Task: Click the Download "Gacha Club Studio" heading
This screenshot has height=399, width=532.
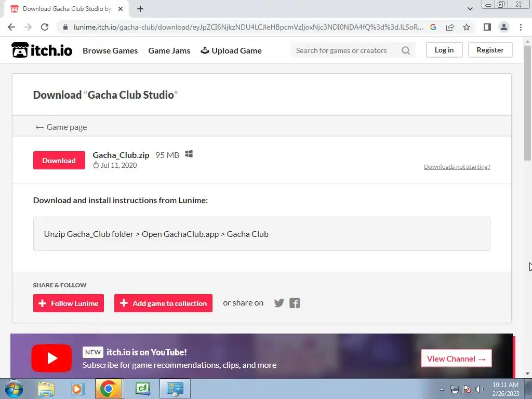Action: (x=105, y=95)
